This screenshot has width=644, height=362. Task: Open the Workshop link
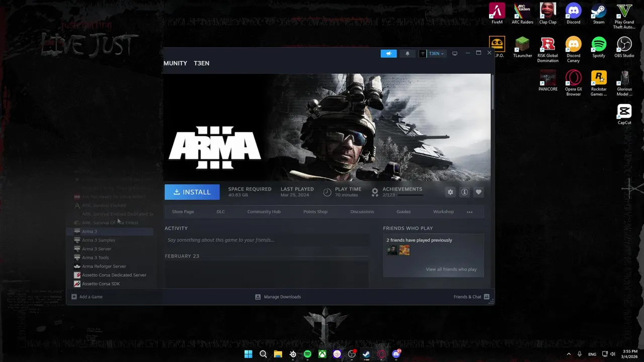[443, 212]
